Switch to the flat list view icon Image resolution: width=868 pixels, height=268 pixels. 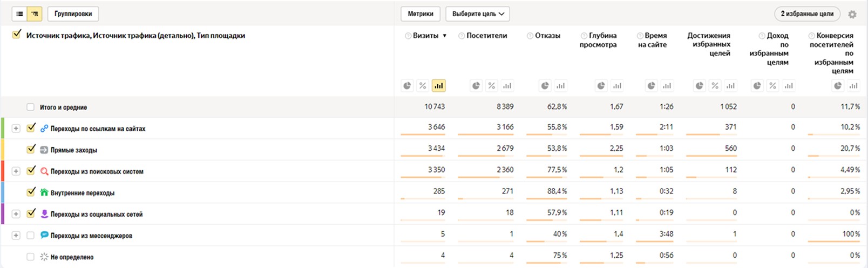[19, 14]
